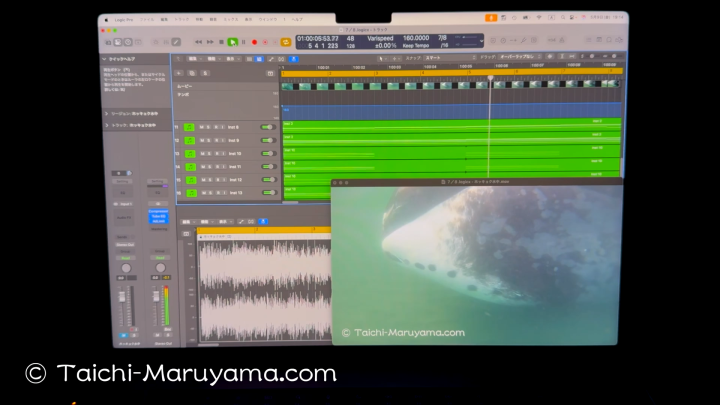Click the red Record button
The image size is (720, 405).
click(x=254, y=42)
